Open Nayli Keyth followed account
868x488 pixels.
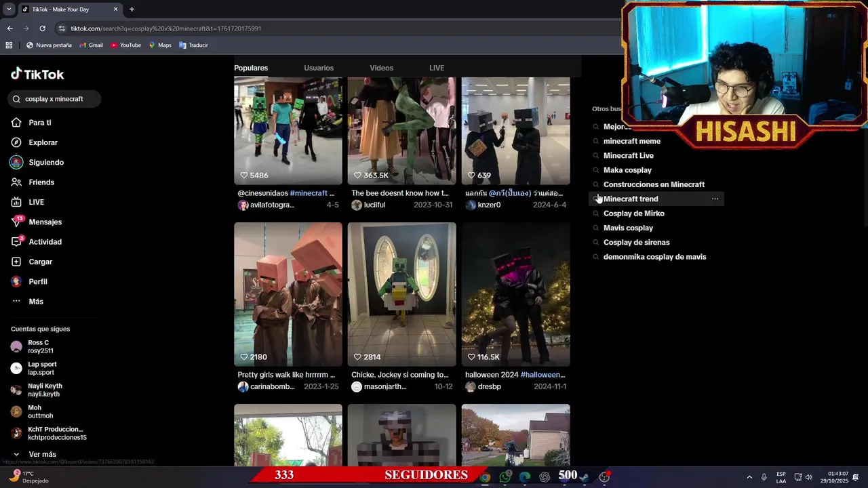point(37,390)
